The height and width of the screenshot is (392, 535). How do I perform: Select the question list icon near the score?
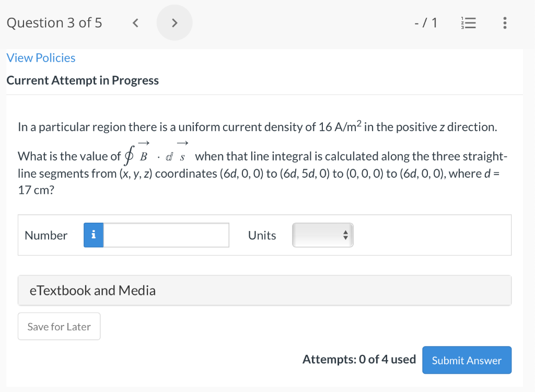click(x=468, y=22)
